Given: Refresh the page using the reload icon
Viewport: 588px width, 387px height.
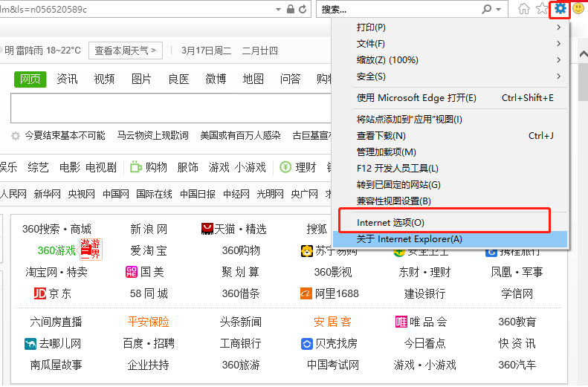Looking at the screenshot, I should pyautogui.click(x=303, y=10).
